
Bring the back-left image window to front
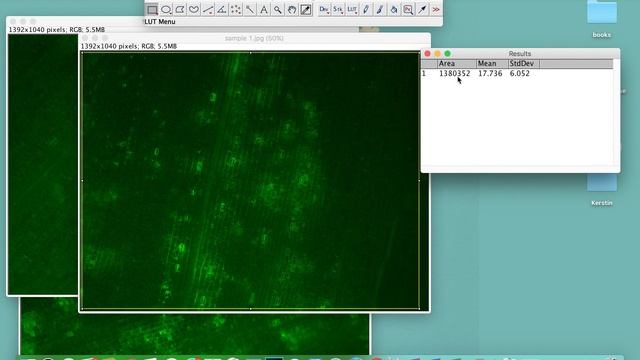click(x=42, y=163)
